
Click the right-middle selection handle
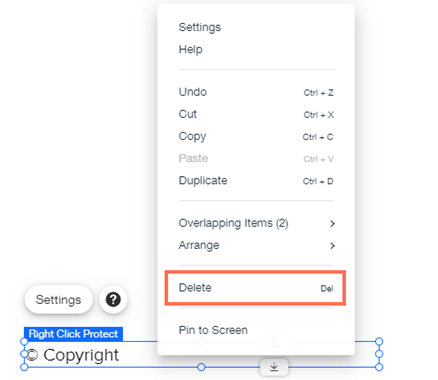tap(379, 354)
